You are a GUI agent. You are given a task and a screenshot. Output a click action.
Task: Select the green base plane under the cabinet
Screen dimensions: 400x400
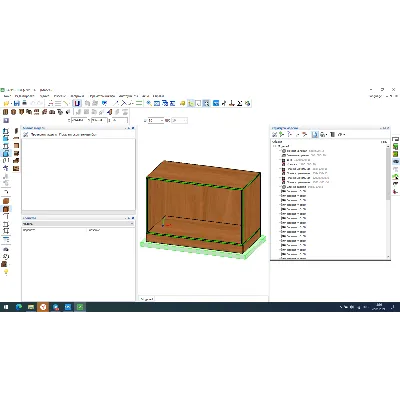203,248
